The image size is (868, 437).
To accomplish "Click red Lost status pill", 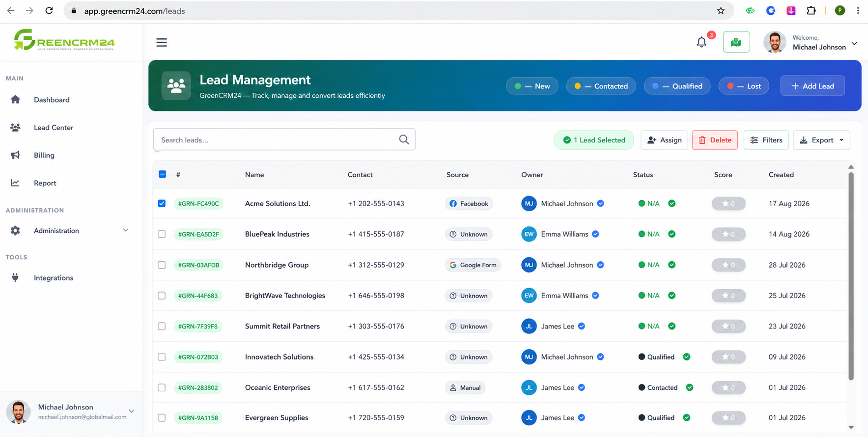I will 744,86.
